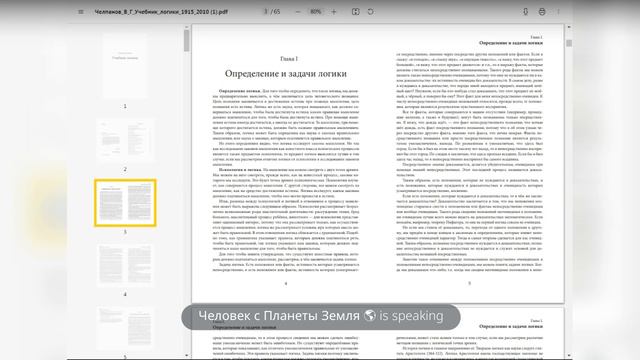The width and height of the screenshot is (640, 360).
Task: Click the fit to page icon
Action: coord(356,12)
